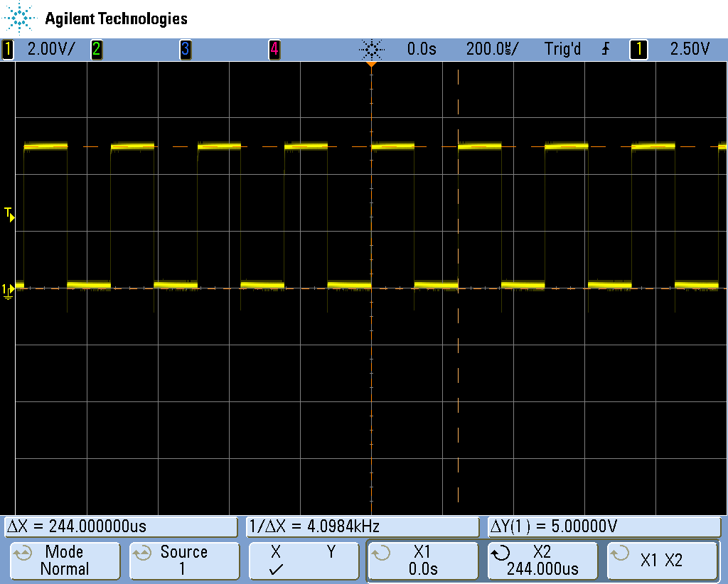This screenshot has width=728, height=584.
Task: Click the rising edge trigger slope icon
Action: [606, 49]
